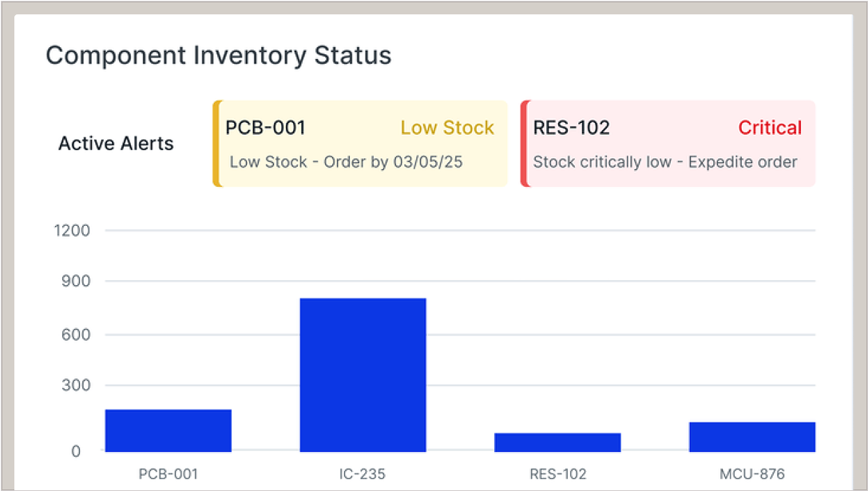Image resolution: width=868 pixels, height=491 pixels.
Task: Click the 1200 y-axis value
Action: pos(72,231)
